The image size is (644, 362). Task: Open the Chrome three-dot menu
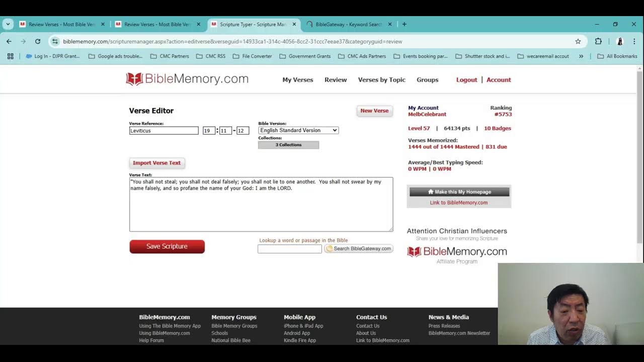tap(634, 41)
